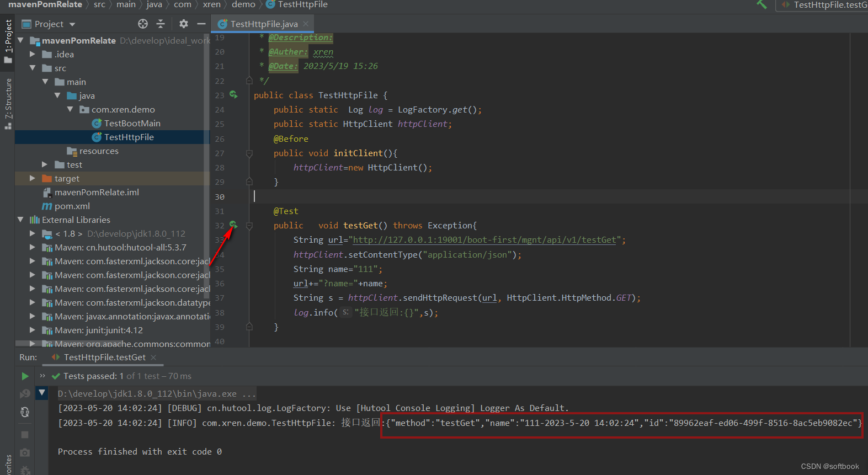
Task: Click the @Before annotation text
Action: pyautogui.click(x=291, y=139)
